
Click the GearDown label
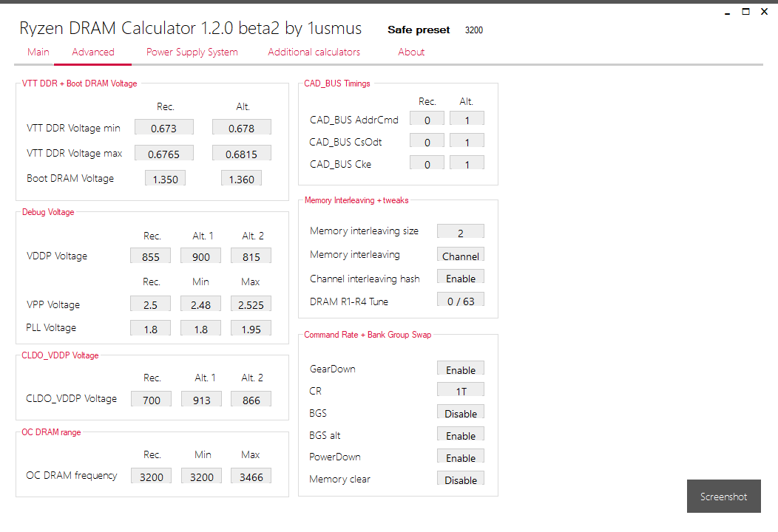pos(333,369)
